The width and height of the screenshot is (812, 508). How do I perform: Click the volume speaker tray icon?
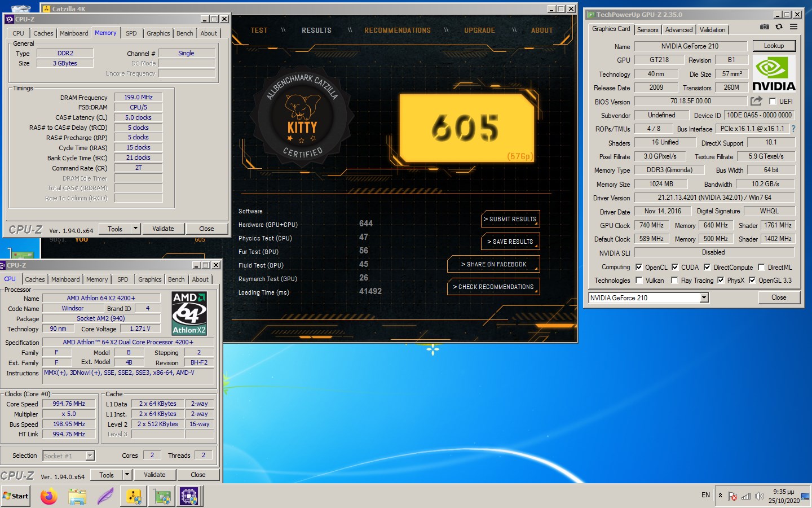[760, 496]
